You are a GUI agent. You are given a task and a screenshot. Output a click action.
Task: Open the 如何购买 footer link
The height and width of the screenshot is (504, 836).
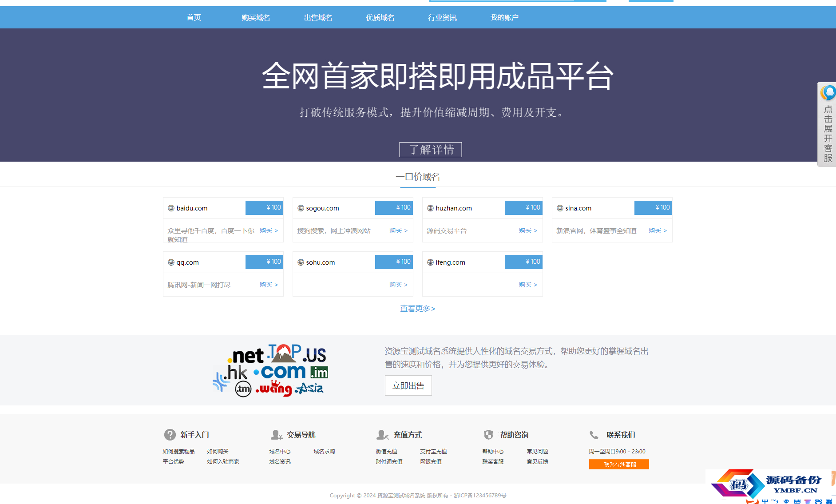coord(218,451)
